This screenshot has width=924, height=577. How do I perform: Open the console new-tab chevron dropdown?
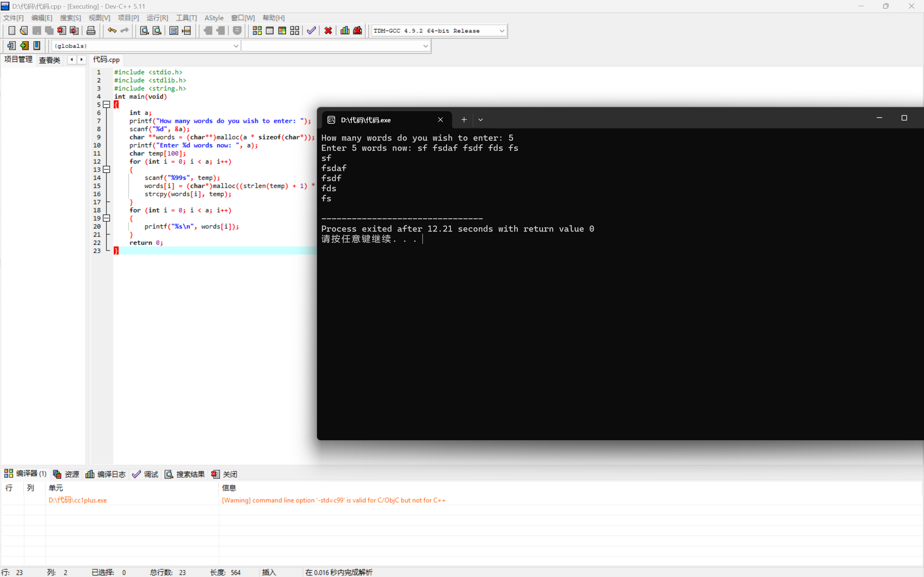(x=480, y=120)
